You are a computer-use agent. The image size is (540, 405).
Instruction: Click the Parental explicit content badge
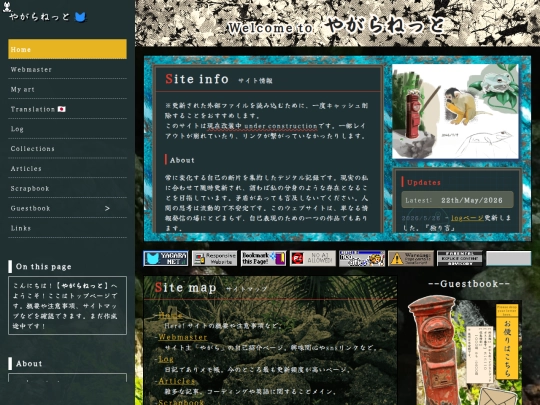click(x=460, y=258)
